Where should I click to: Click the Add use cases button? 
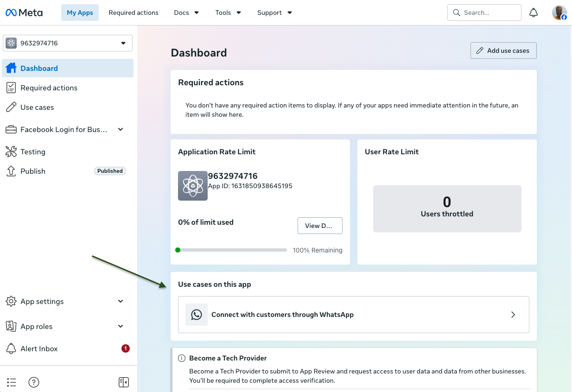click(x=503, y=51)
